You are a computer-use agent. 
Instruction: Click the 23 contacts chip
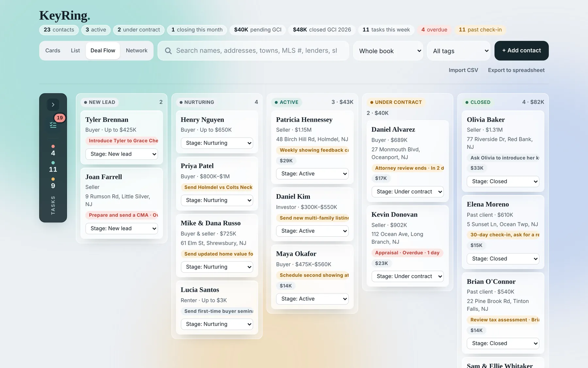(59, 30)
